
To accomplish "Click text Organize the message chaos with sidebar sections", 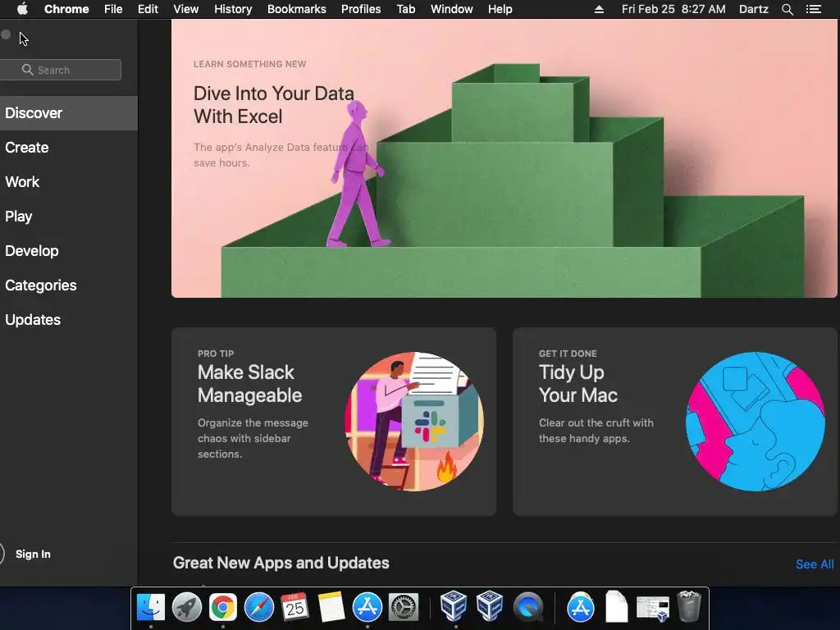I will pos(253,438).
